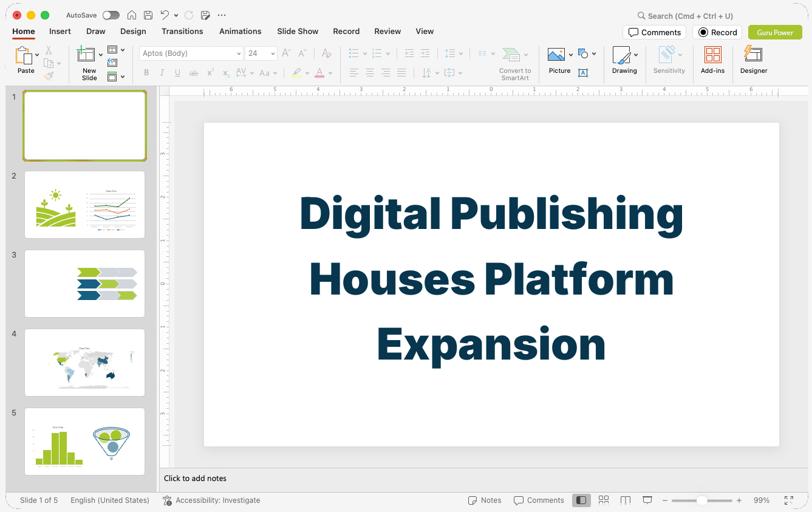Click the Paste clipboard icon
This screenshot has width=812, height=512.
[x=24, y=56]
